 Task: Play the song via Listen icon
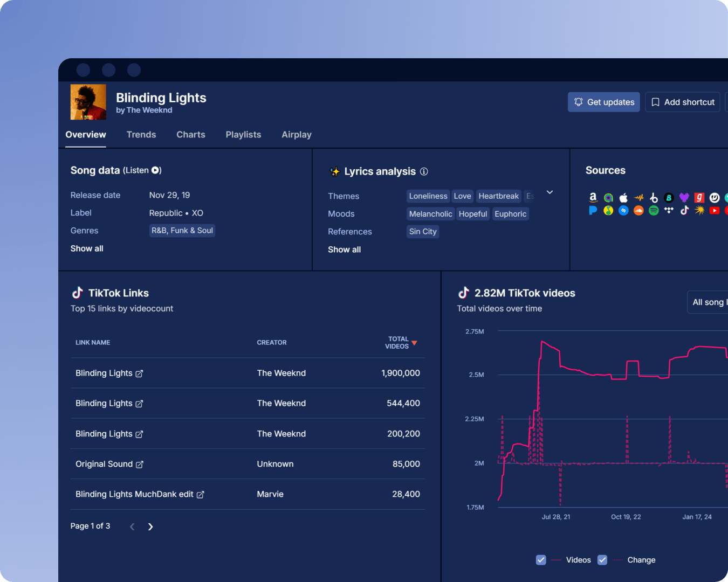click(x=155, y=170)
